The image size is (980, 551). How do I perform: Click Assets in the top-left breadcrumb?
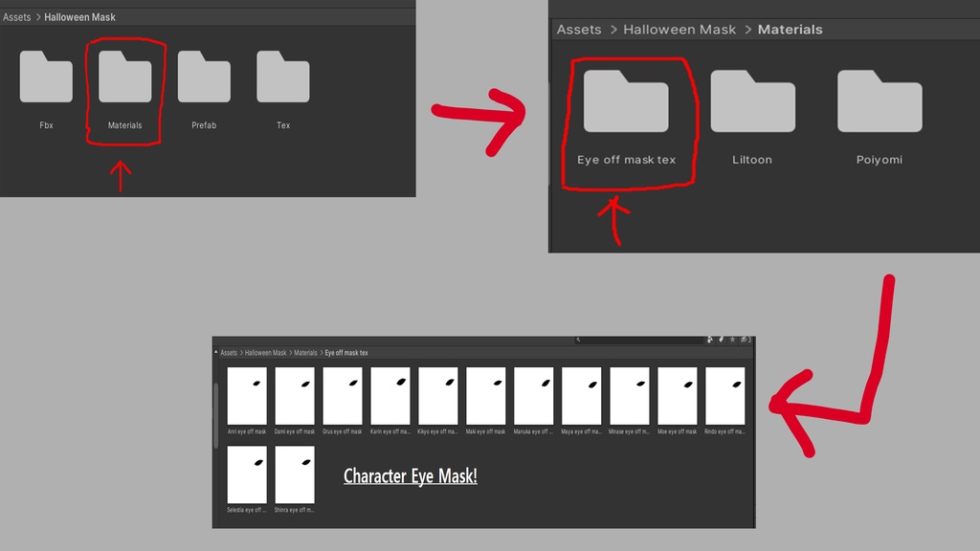(x=17, y=17)
